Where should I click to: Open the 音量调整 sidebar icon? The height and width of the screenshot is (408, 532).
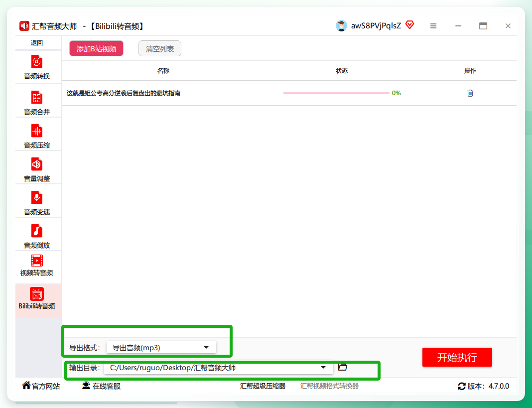click(x=37, y=164)
